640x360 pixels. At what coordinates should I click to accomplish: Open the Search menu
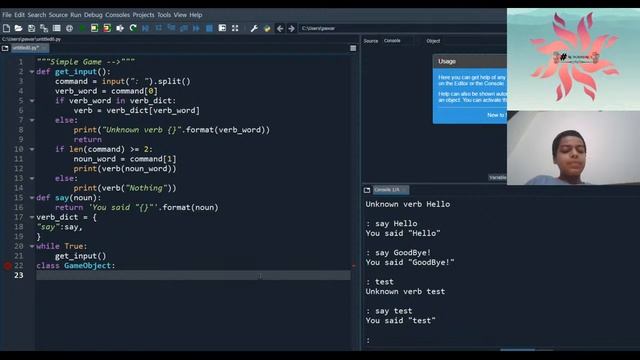pyautogui.click(x=37, y=15)
